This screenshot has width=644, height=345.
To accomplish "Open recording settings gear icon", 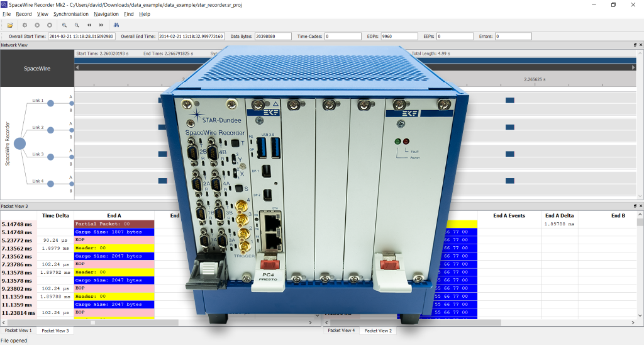I will point(25,25).
